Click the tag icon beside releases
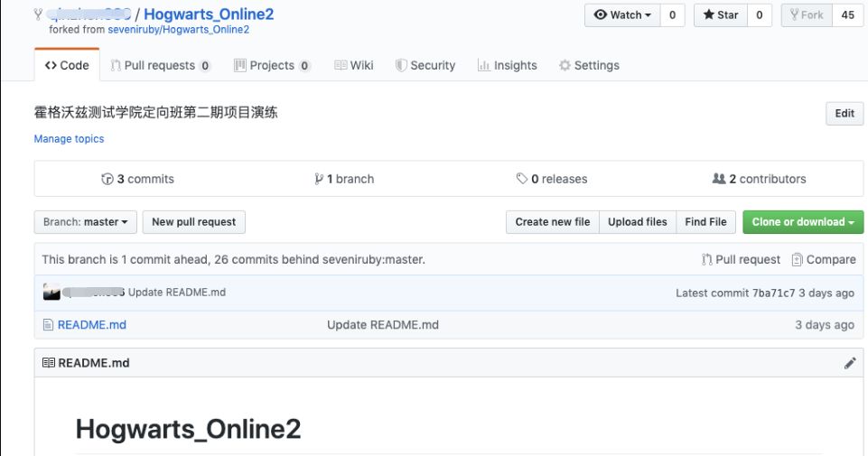Screen dimensions: 868x456 (x=522, y=179)
